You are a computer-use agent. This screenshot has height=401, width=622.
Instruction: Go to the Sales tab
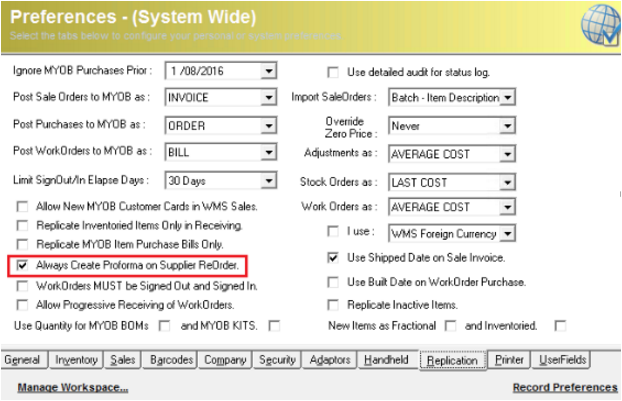pos(123,360)
